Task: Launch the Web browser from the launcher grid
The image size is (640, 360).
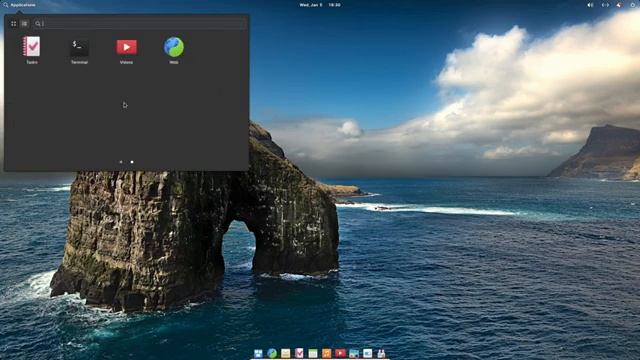Action: (174, 50)
